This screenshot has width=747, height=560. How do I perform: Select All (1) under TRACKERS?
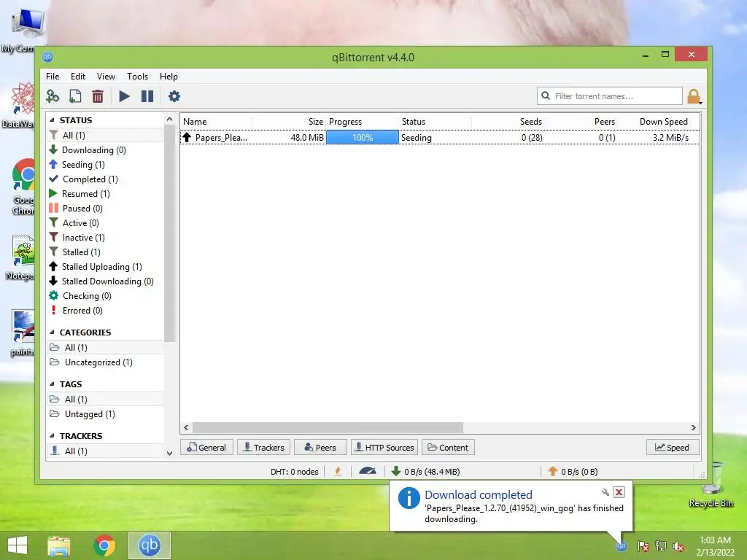tap(105, 451)
